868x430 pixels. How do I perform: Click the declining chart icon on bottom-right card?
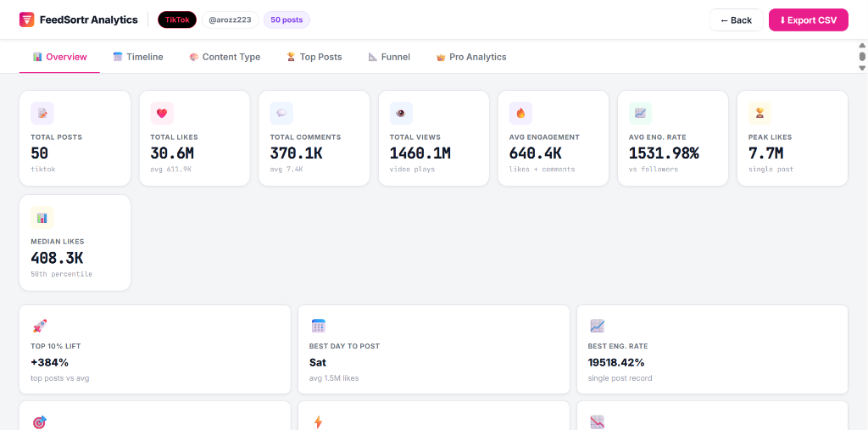597,422
